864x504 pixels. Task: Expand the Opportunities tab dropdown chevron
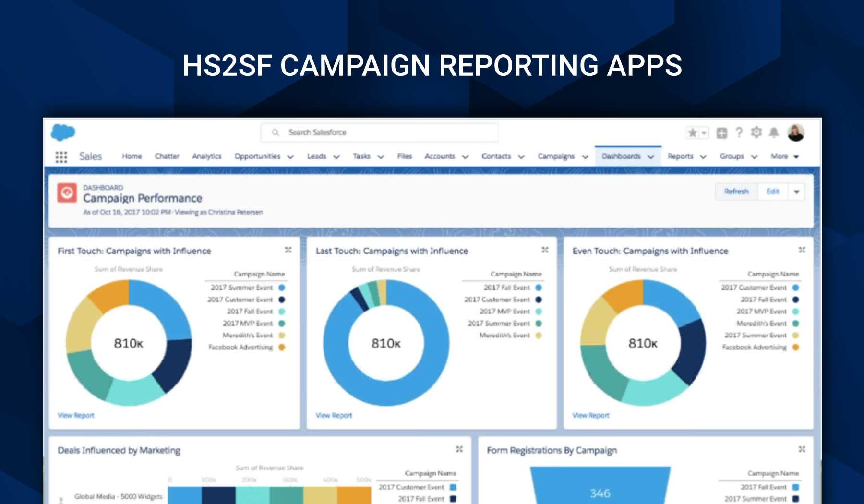[x=290, y=157]
